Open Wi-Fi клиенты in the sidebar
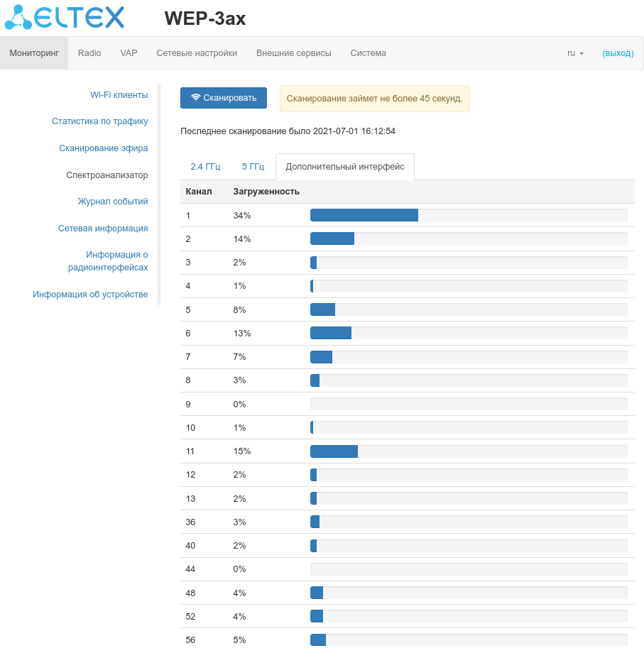 (x=119, y=94)
